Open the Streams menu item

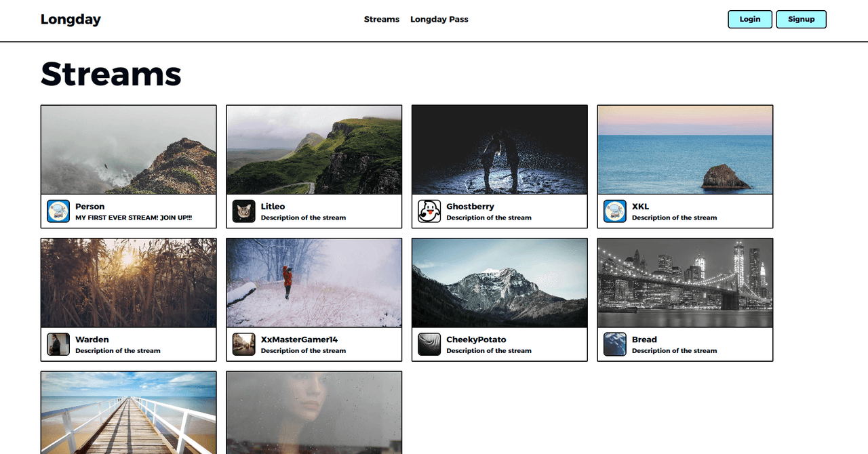(x=381, y=19)
